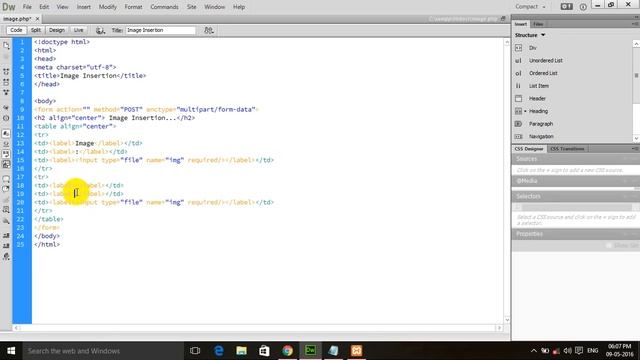The width and height of the screenshot is (640, 360).
Task: Click the Title input field
Action: click(160, 30)
